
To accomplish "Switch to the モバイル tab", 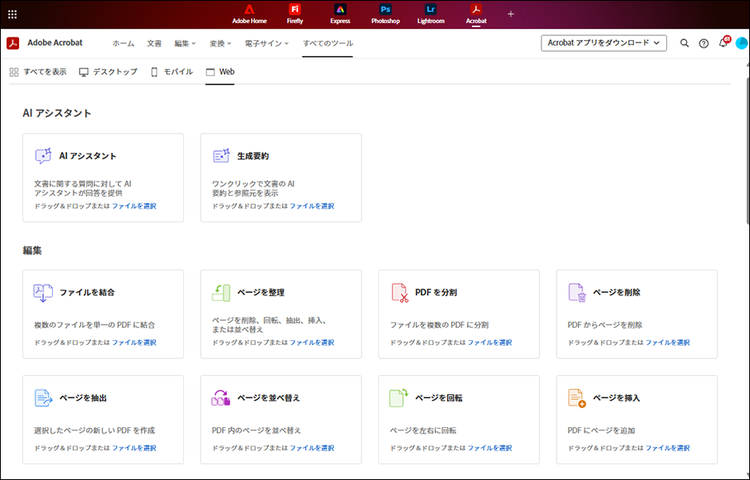I will coord(172,72).
